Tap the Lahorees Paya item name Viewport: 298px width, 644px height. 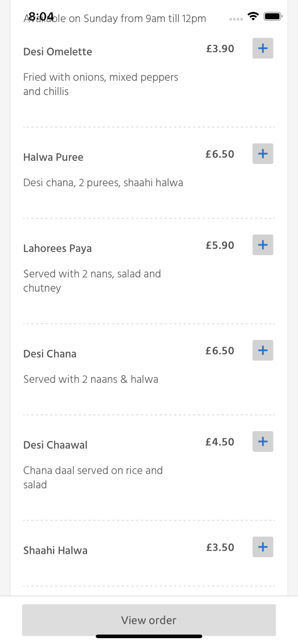(57, 248)
